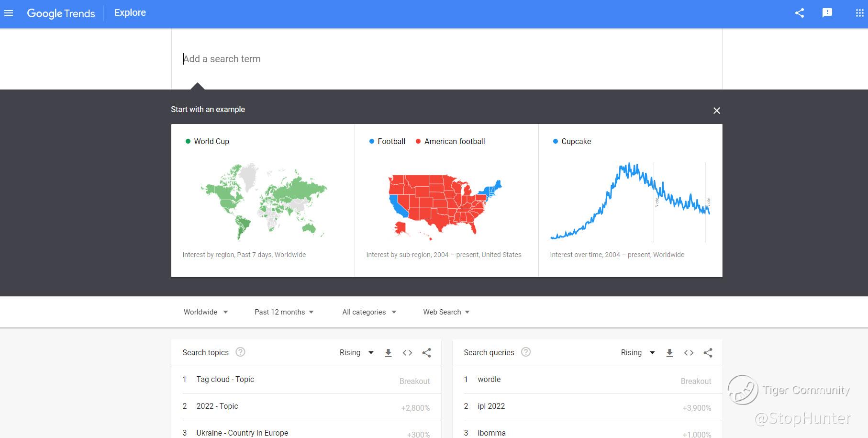Click the help icon beside Search queries
868x438 pixels.
[x=525, y=352]
